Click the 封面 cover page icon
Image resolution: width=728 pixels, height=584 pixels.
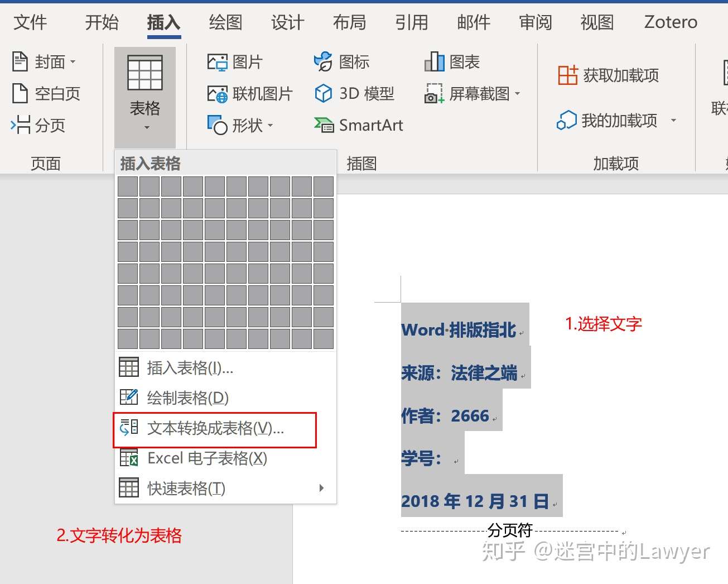[x=20, y=61]
